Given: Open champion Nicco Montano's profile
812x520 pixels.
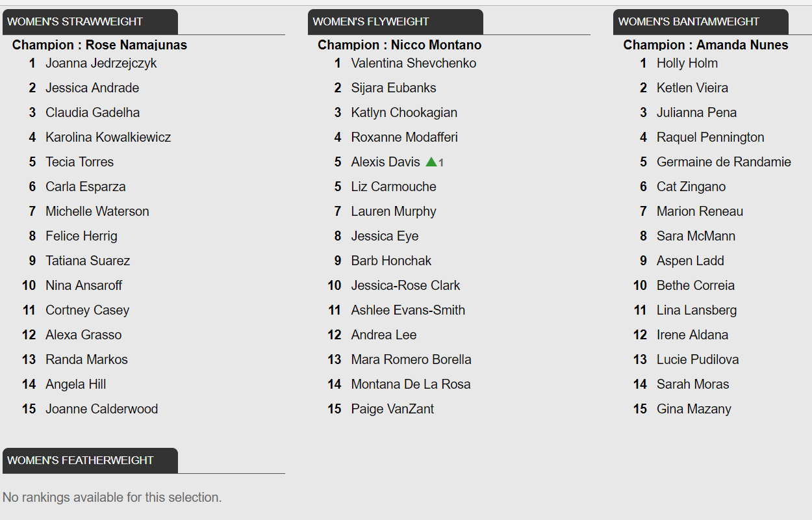Looking at the screenshot, I should pos(437,45).
